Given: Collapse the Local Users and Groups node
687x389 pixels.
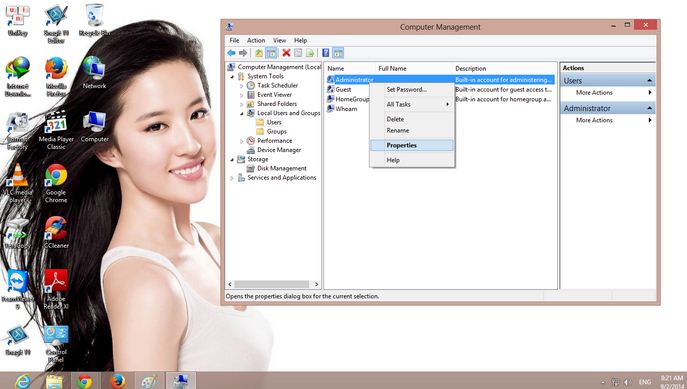Looking at the screenshot, I should tap(241, 113).
